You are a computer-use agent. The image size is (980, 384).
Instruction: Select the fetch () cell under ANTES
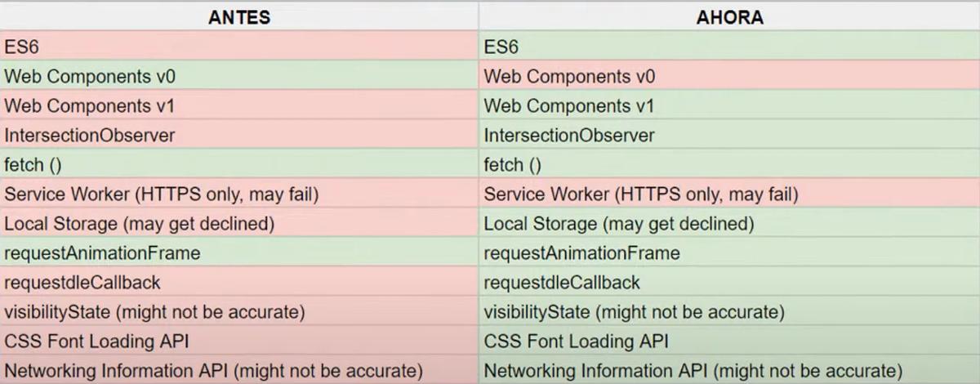pyautogui.click(x=238, y=165)
